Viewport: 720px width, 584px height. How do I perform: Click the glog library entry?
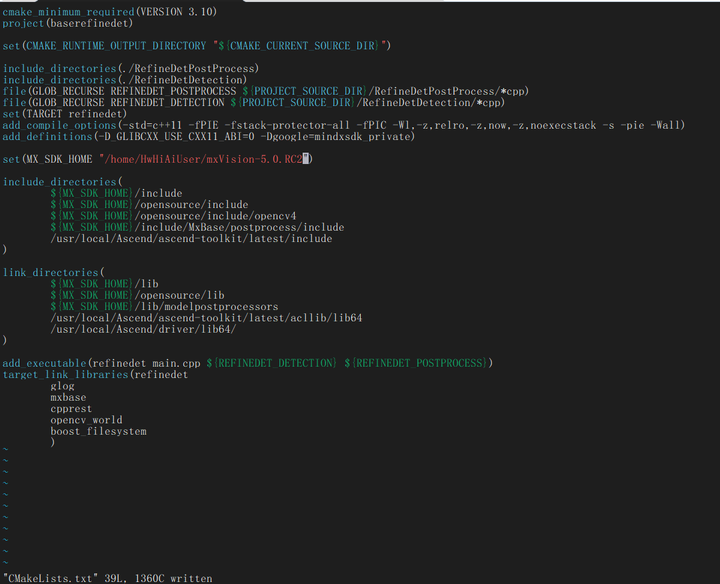[x=62, y=386]
